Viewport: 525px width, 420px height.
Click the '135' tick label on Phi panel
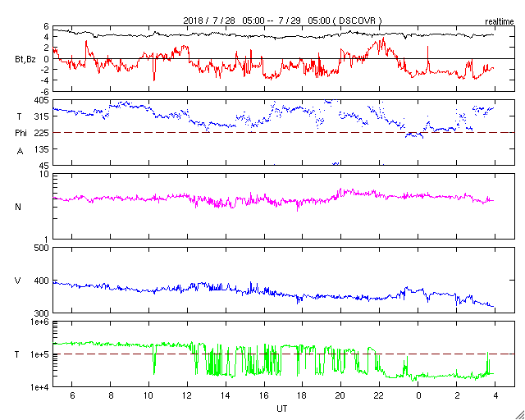[42, 149]
